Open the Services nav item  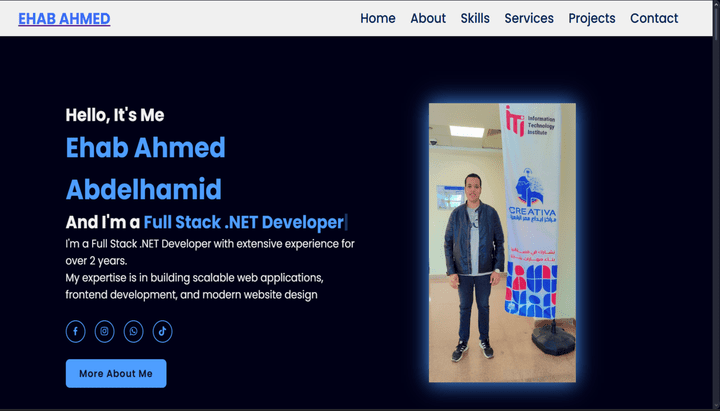point(529,18)
